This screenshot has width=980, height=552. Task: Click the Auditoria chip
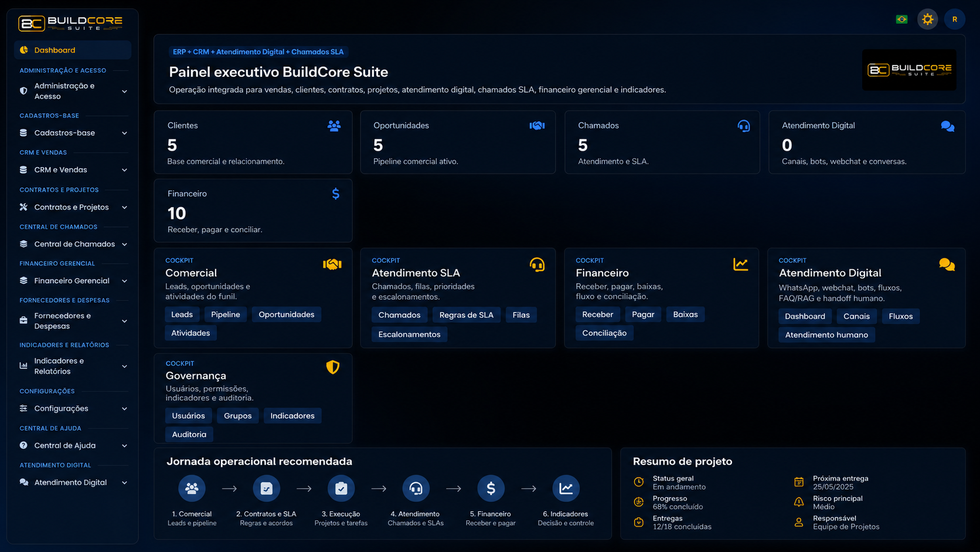189,435
